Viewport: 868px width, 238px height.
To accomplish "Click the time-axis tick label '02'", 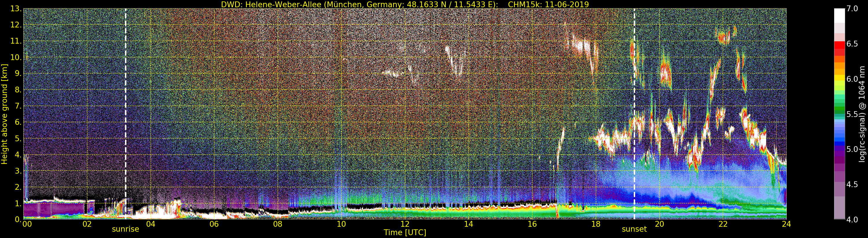I will click(87, 224).
